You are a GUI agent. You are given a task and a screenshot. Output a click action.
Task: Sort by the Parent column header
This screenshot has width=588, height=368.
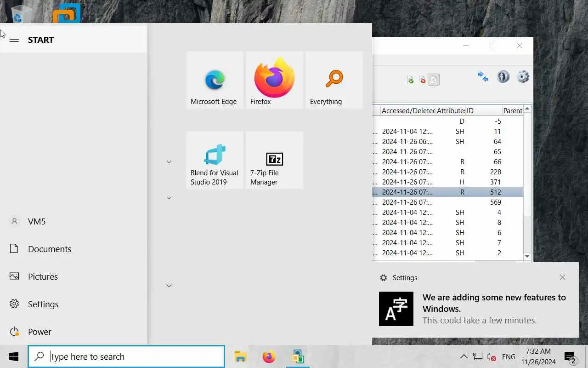pyautogui.click(x=512, y=110)
